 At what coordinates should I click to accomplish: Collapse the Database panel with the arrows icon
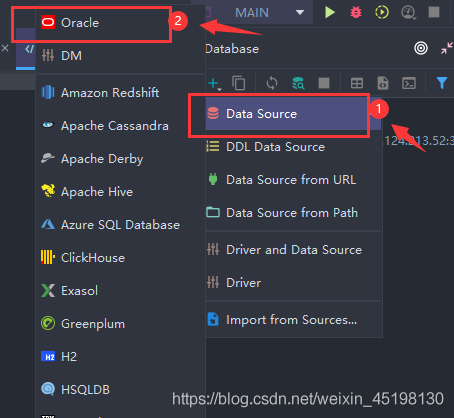[447, 49]
